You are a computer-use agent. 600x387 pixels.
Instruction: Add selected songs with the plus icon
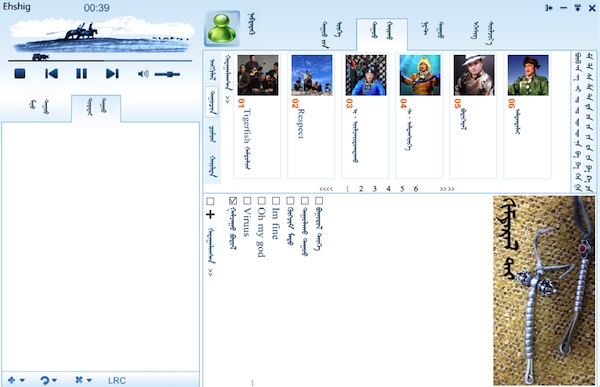210,214
